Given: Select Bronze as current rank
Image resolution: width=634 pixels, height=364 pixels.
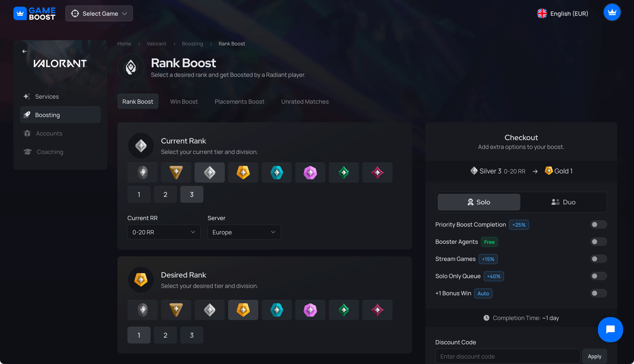Looking at the screenshot, I should [176, 173].
